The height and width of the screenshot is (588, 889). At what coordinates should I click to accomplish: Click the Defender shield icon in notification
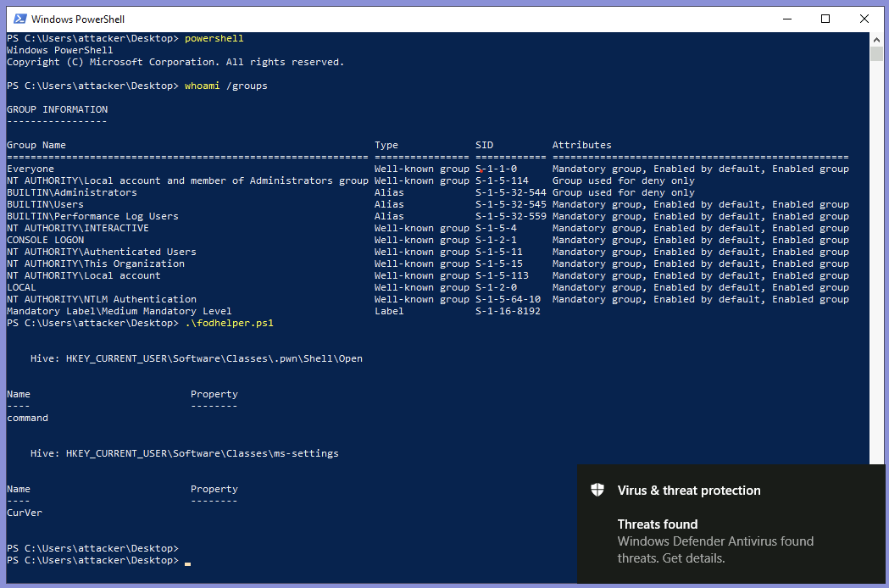597,490
